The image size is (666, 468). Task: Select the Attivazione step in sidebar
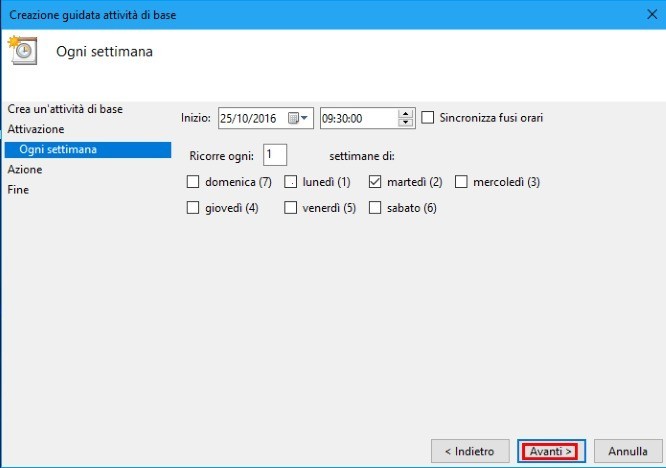36,129
